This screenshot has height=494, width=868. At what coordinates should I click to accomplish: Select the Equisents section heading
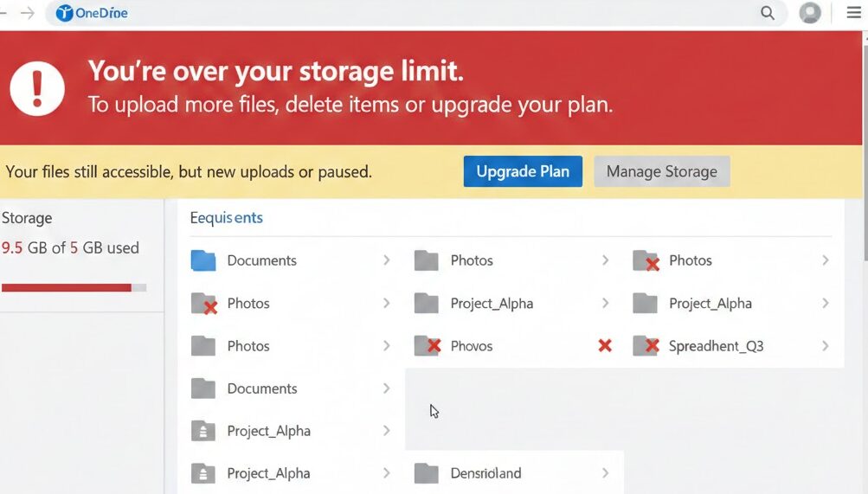[x=226, y=218]
